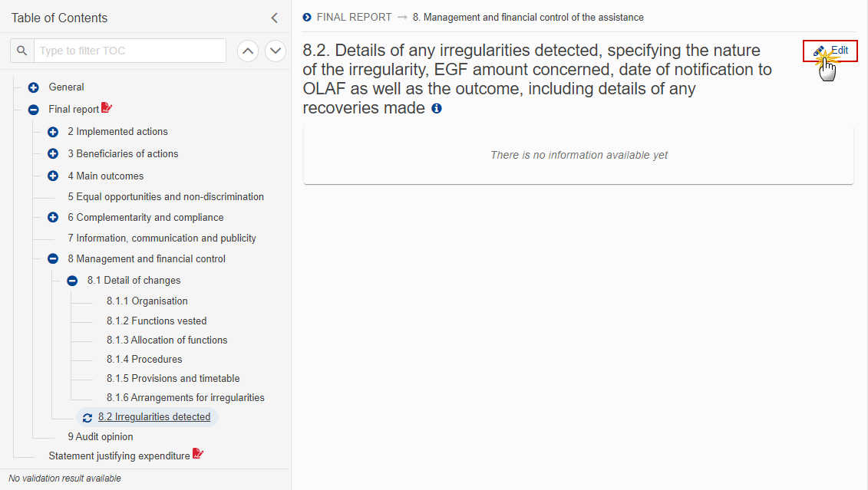This screenshot has width=868, height=490.
Task: Open 7 Information, communication and publicity
Action: coord(162,238)
